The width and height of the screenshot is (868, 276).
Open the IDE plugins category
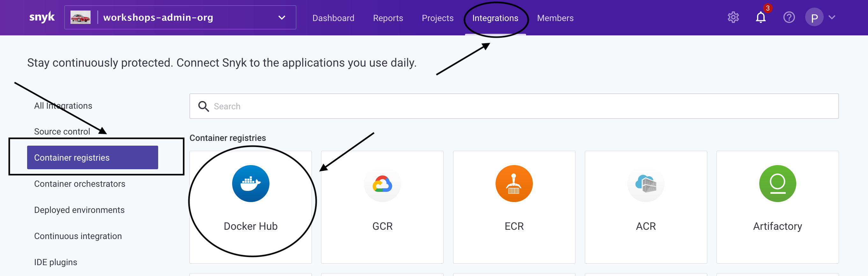55,262
